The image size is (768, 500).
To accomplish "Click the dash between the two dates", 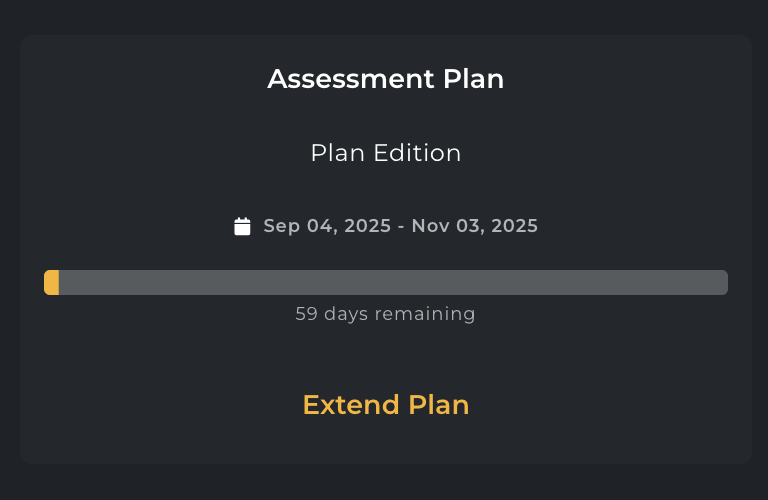I will [400, 226].
